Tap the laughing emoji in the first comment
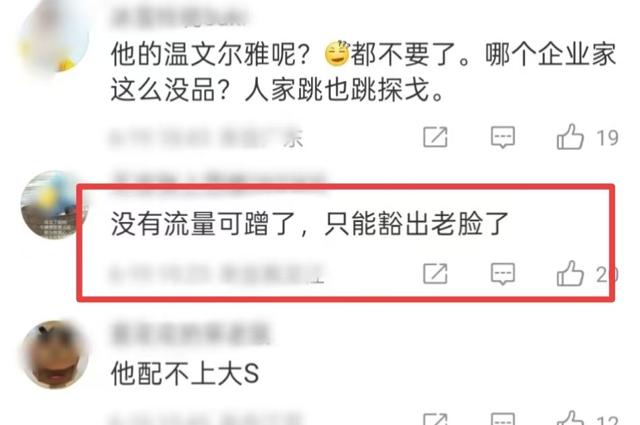Viewport: 640px width, 425px height. pyautogui.click(x=337, y=54)
